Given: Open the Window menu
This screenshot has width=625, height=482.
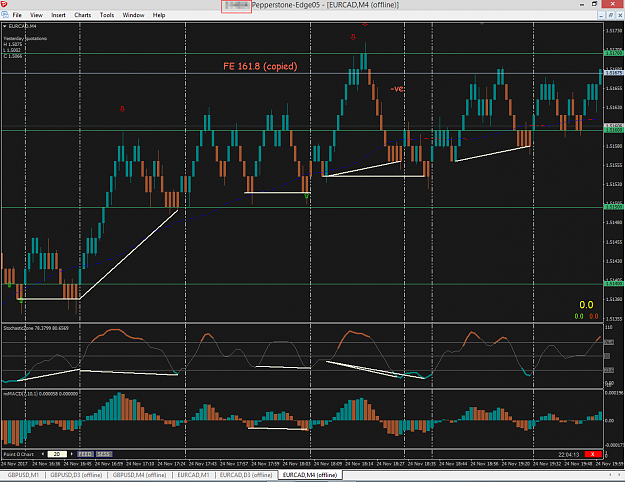Looking at the screenshot, I should click(x=133, y=15).
